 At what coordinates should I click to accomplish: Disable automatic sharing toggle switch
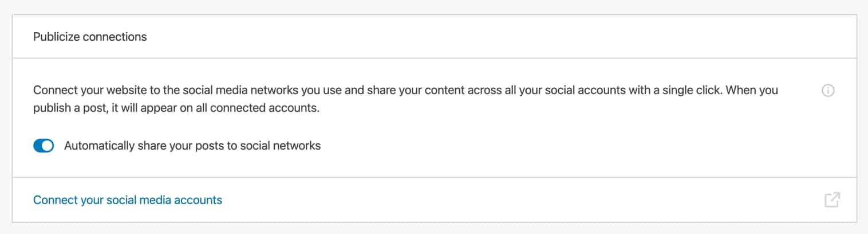[x=44, y=146]
